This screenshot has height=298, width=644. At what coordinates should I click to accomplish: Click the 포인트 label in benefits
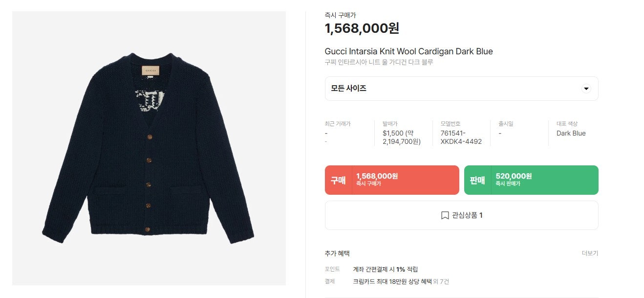pyautogui.click(x=332, y=269)
